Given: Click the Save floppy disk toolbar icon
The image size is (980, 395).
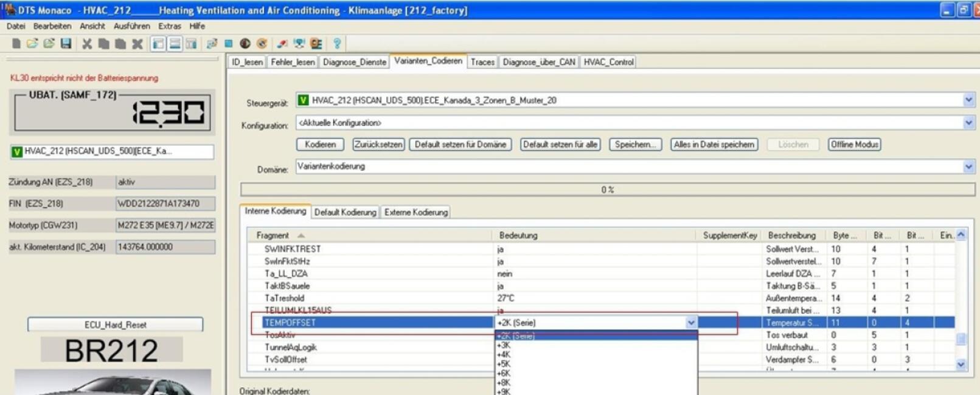Looking at the screenshot, I should click(66, 44).
